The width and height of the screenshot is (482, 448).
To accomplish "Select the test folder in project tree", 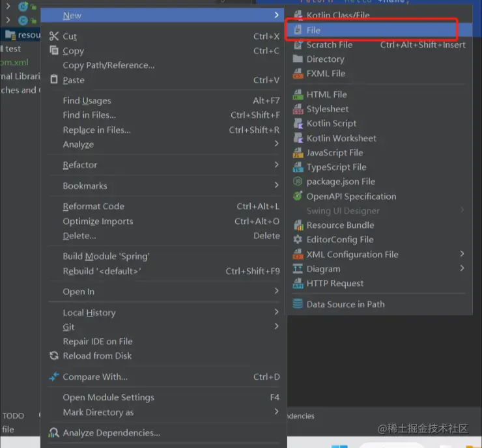I will pos(13,49).
